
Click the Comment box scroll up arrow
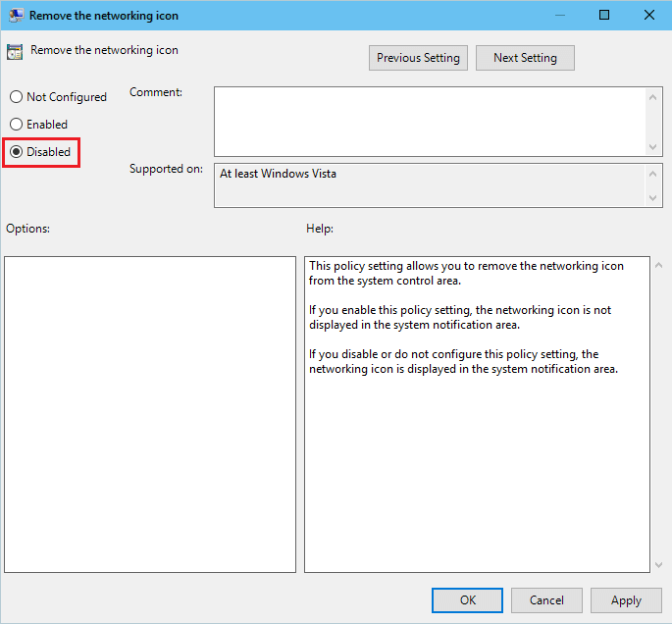(x=654, y=96)
